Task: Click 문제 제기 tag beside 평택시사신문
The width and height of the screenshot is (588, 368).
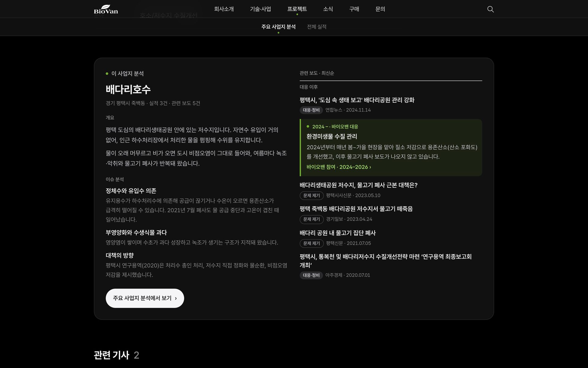Action: pos(311,196)
